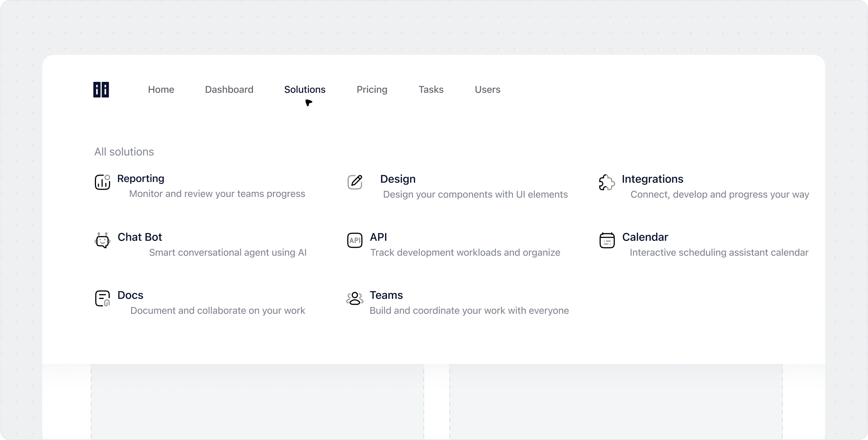Screen dimensions: 868x440
Task: Select the Chat Bot title link
Action: tap(140, 237)
